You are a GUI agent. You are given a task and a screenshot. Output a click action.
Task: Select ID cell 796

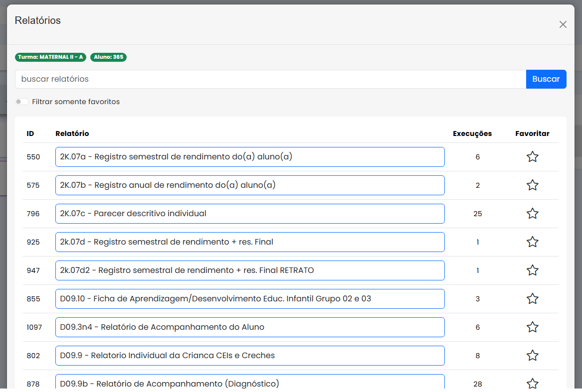(33, 214)
